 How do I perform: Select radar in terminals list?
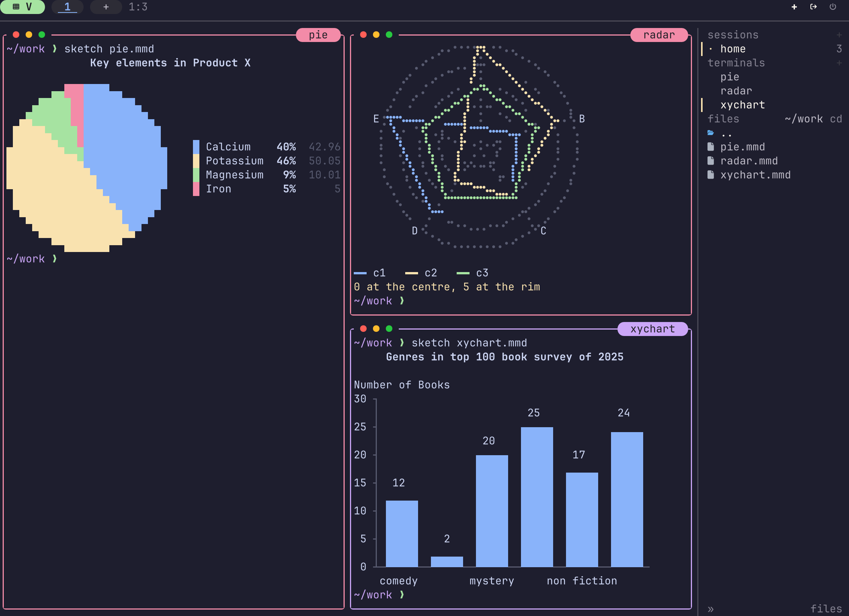(736, 91)
